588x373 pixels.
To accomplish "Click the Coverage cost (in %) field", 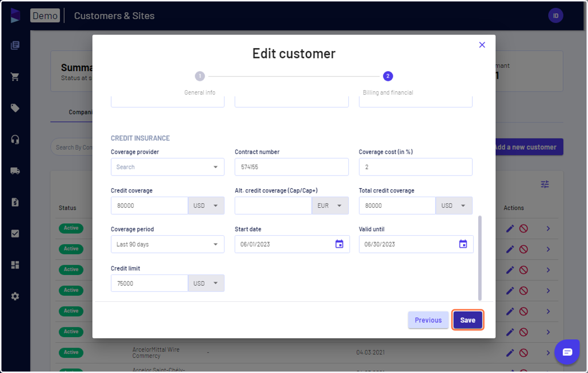I will (x=416, y=167).
